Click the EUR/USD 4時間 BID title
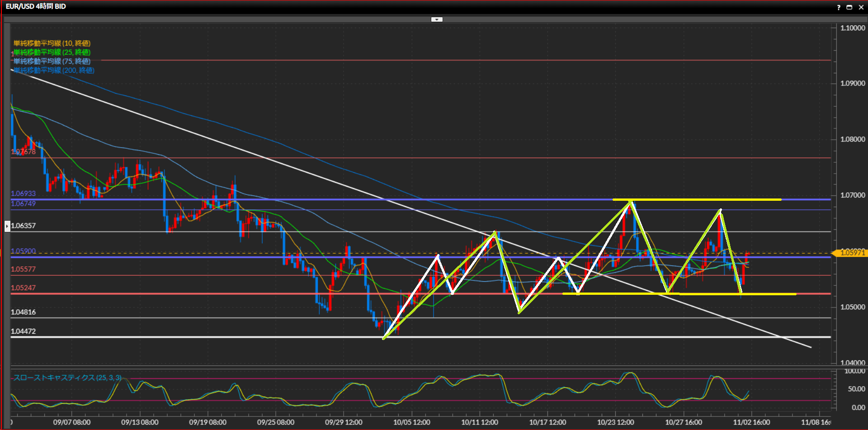The image size is (868, 430). 36,6
